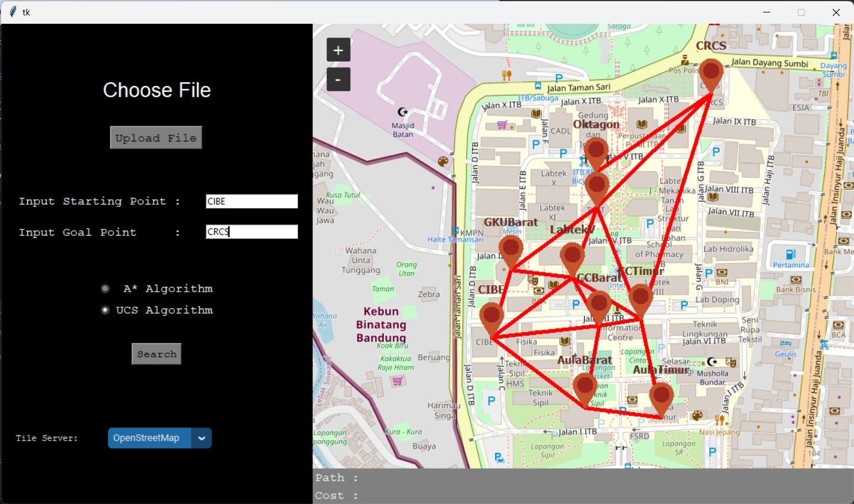Click the map zoom-in plus icon
Screen dimensions: 854x504
click(x=337, y=49)
